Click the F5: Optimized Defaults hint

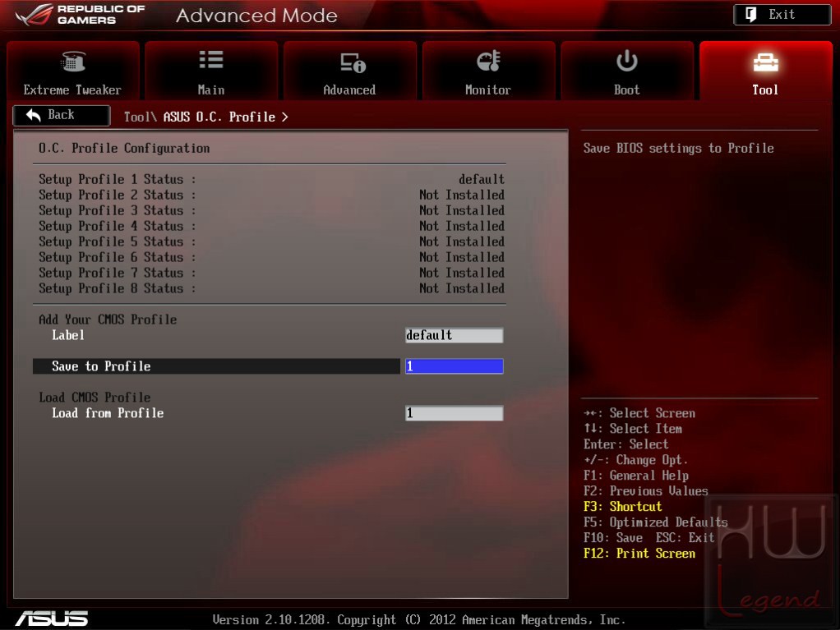coord(656,522)
